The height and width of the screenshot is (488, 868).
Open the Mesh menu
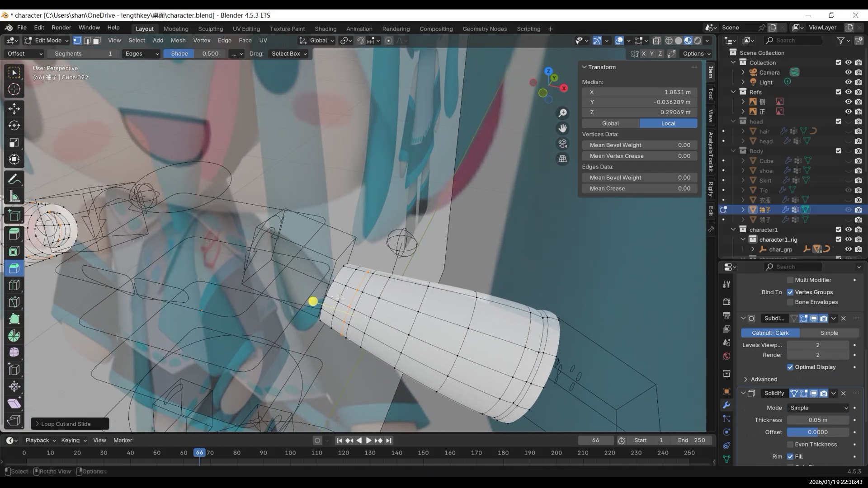click(x=178, y=41)
